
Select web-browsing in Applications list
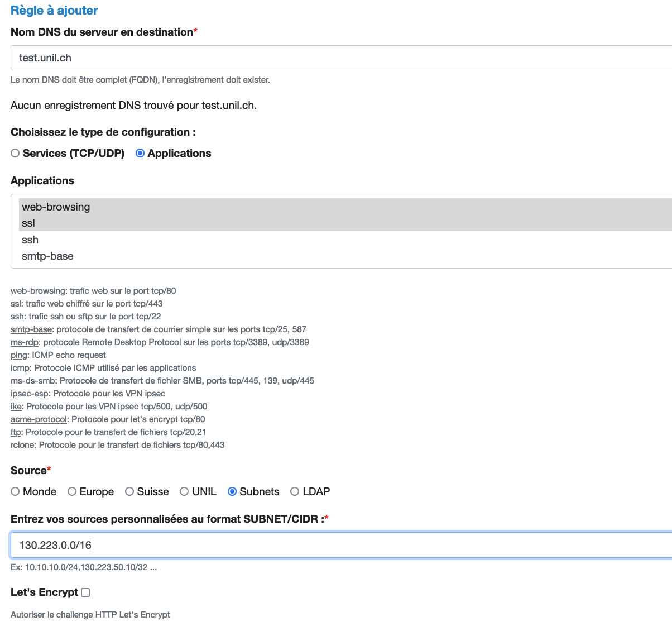(x=56, y=207)
